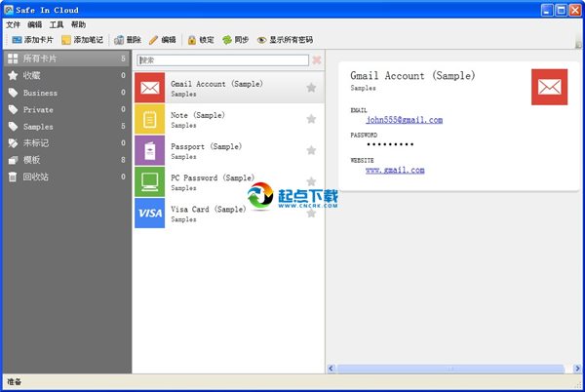Open the www.gmail.com website link
The width and height of the screenshot is (585, 392).
coord(395,170)
